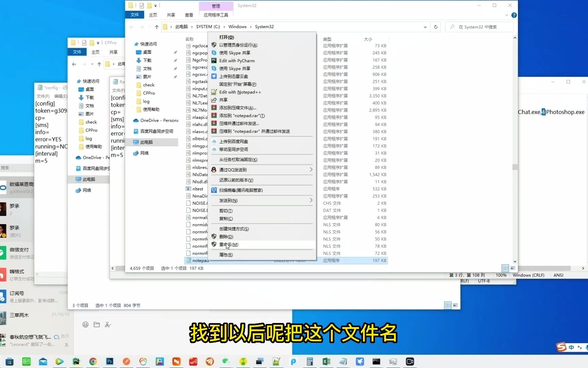Image resolution: width=588 pixels, height=368 pixels.
Task: Launch PyCharm from the taskbar
Action: click(x=76, y=362)
